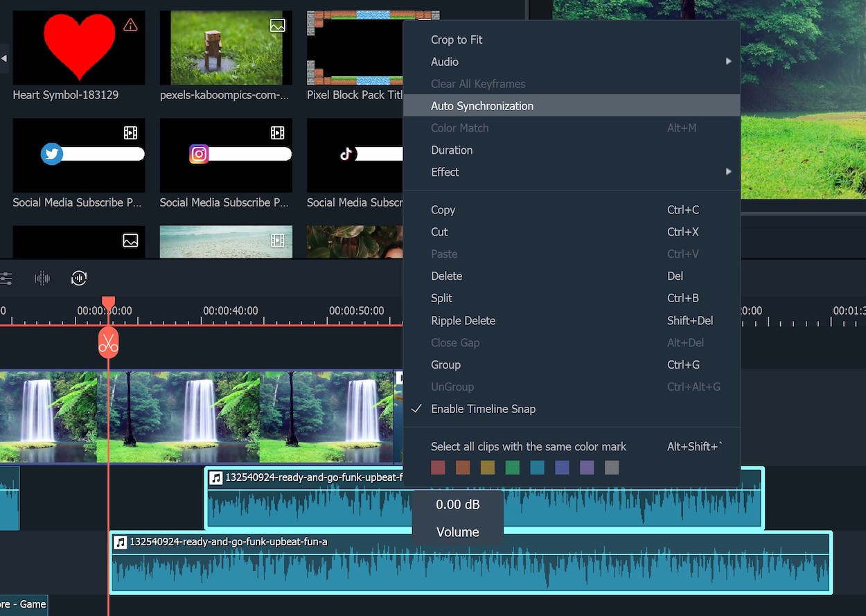Collapse the media panel with the left arrow
866x616 pixels.
point(3,59)
